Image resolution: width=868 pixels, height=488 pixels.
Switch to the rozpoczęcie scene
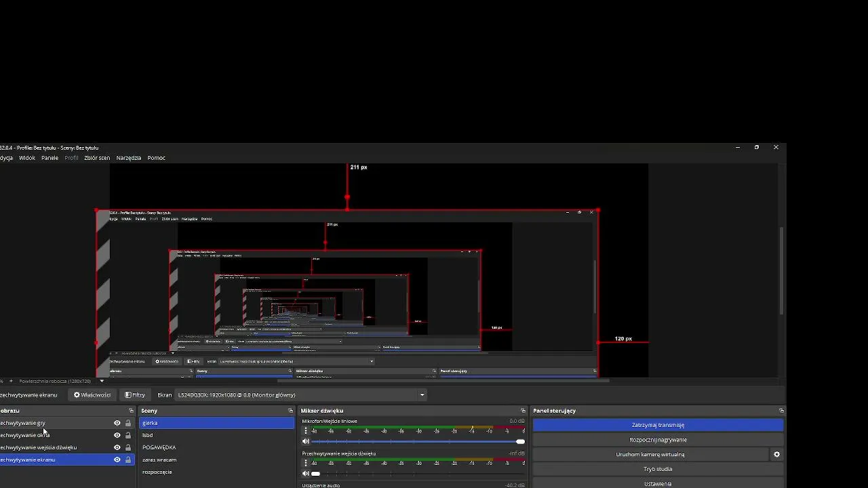pyautogui.click(x=216, y=472)
